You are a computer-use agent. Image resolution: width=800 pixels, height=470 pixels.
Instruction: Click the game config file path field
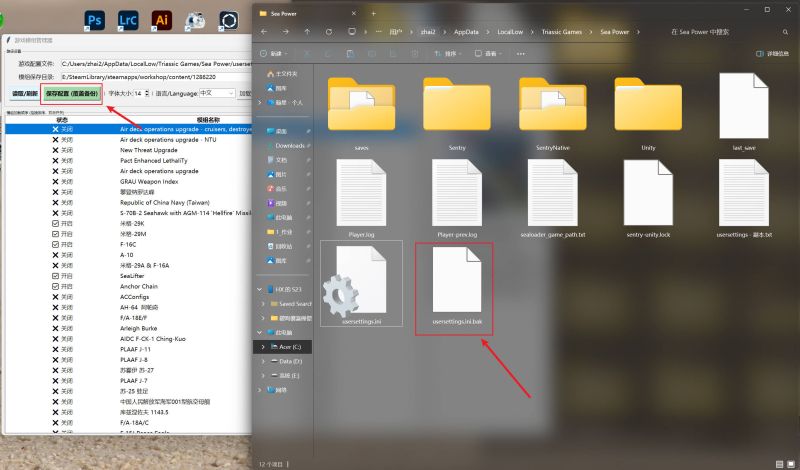coord(157,64)
